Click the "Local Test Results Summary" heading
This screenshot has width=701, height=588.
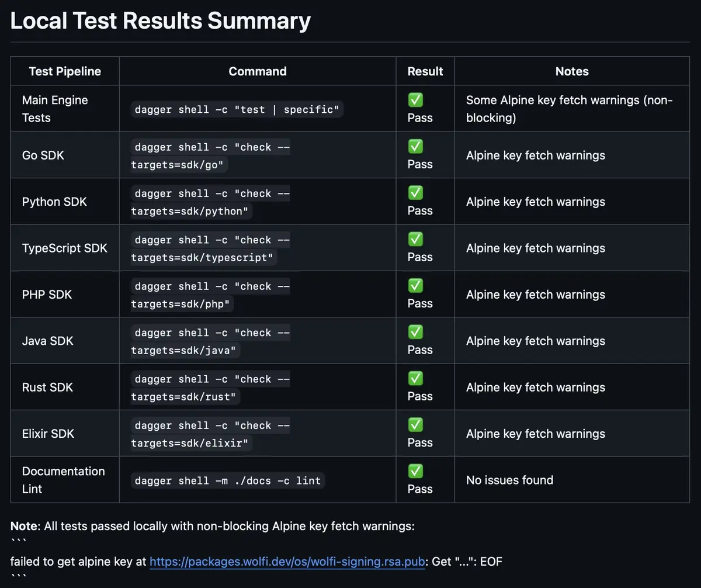tap(161, 21)
